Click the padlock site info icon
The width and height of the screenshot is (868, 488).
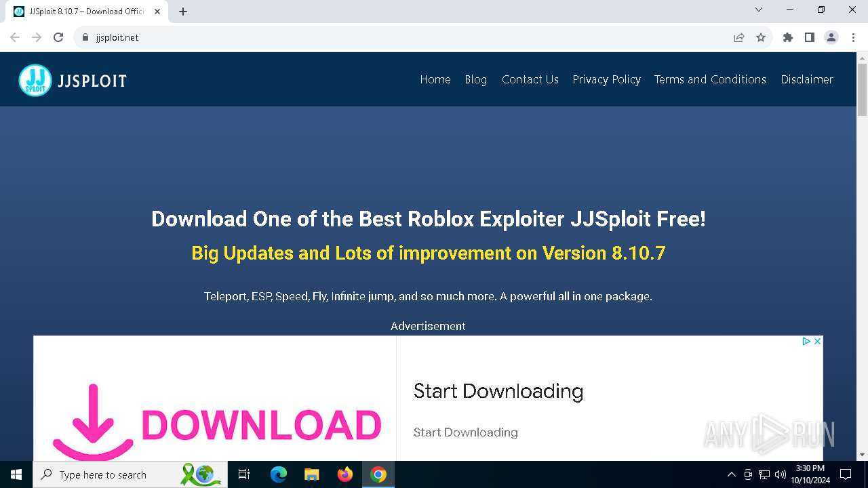point(85,37)
